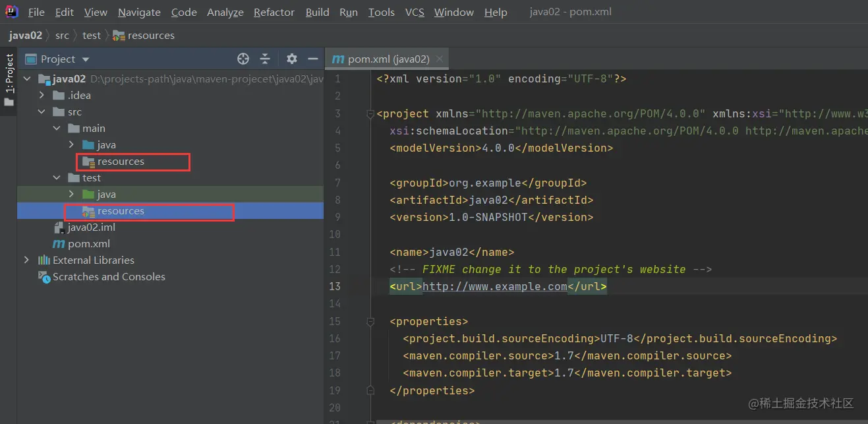The height and width of the screenshot is (424, 868).
Task: Open the File menu
Action: click(36, 12)
